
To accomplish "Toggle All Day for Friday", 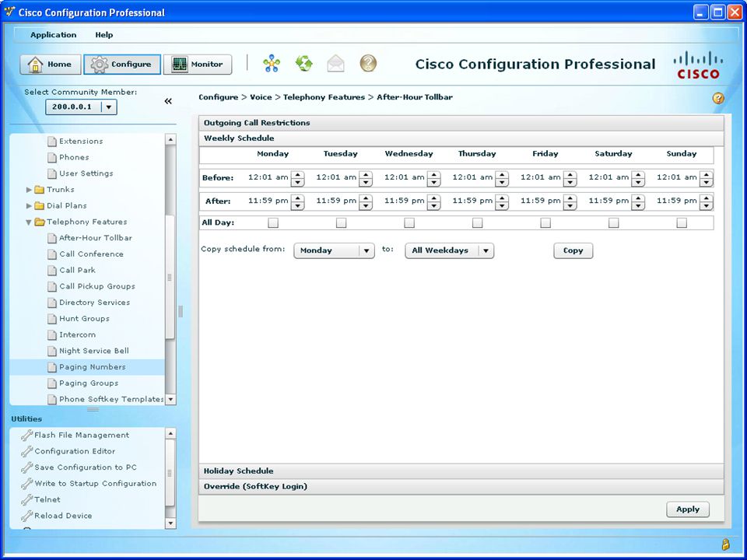I will coord(545,222).
